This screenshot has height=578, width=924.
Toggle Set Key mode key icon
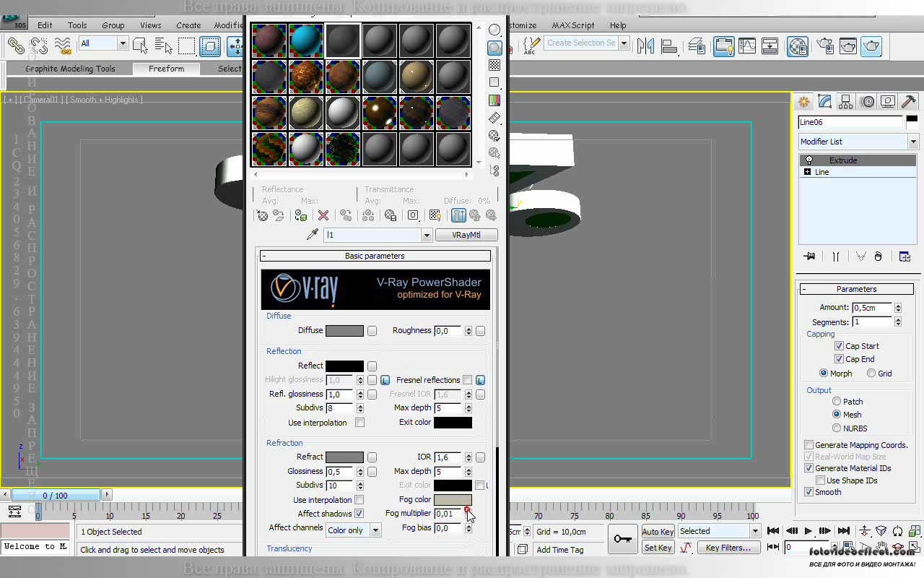point(623,539)
